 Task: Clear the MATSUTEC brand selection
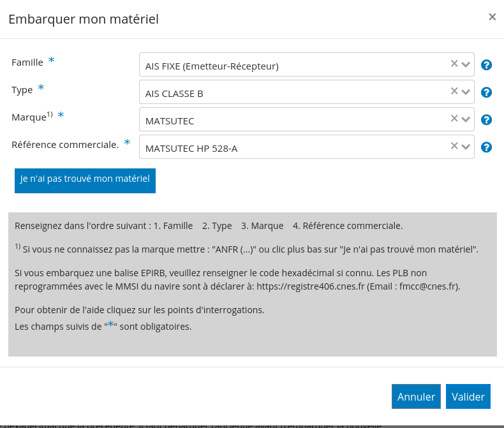click(x=454, y=118)
